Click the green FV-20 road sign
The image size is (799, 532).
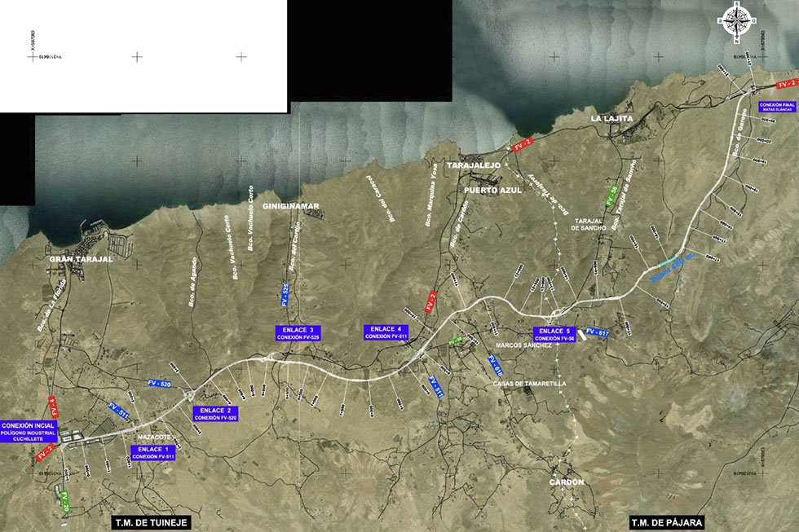click(x=64, y=502)
